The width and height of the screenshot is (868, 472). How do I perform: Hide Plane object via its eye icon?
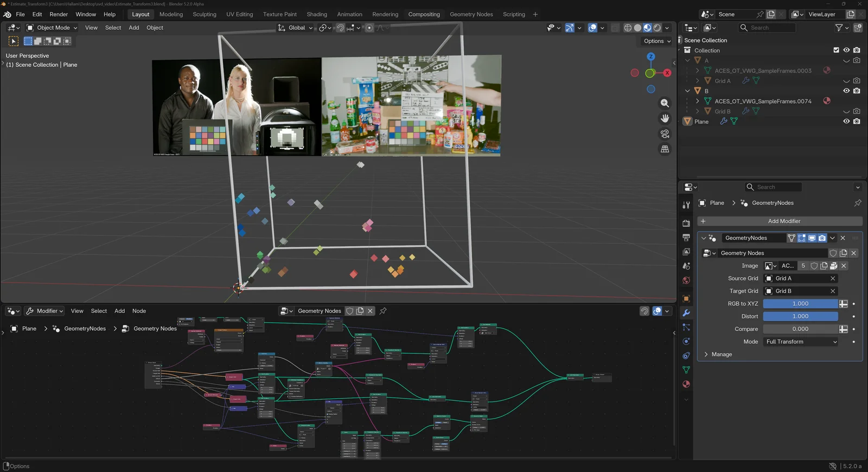[846, 122]
